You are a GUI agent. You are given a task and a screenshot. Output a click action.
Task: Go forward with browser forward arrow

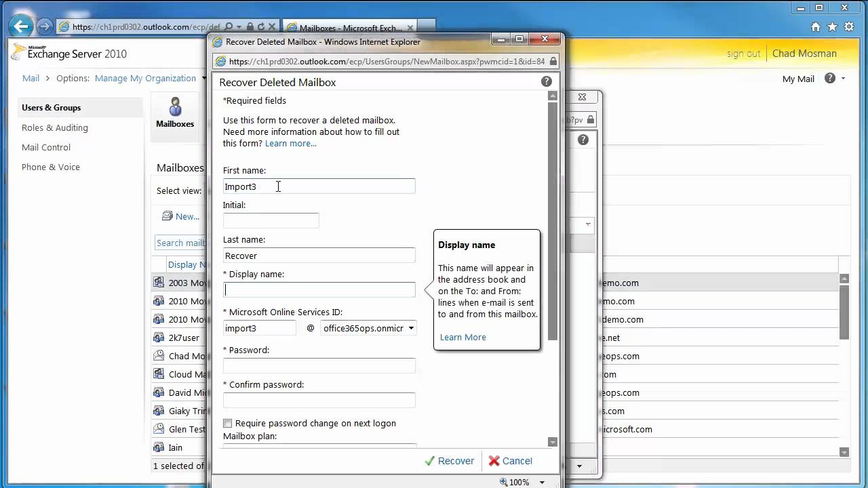click(45, 26)
